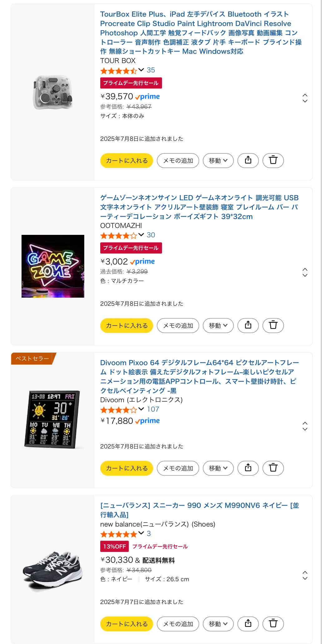
Task: Delete TourBox Elite Plus from the list
Action: (x=273, y=161)
